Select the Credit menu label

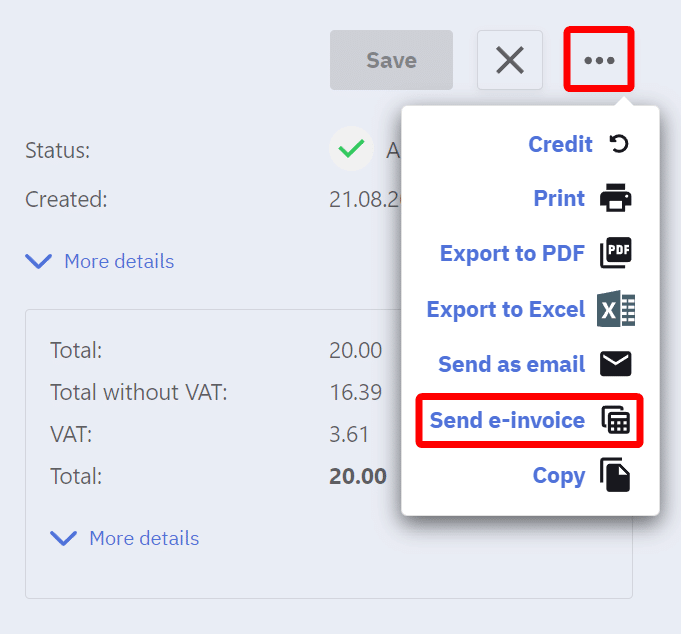560,144
